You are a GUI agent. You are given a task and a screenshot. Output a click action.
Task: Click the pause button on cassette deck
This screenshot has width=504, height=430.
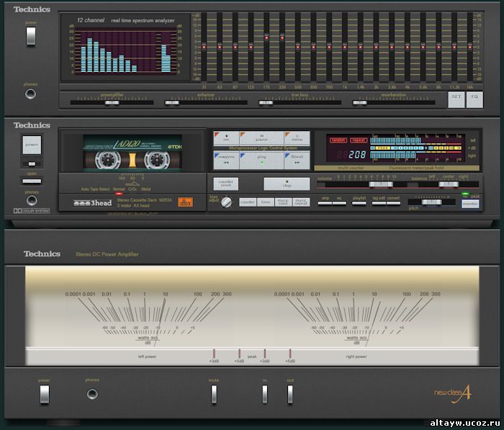pos(261,138)
